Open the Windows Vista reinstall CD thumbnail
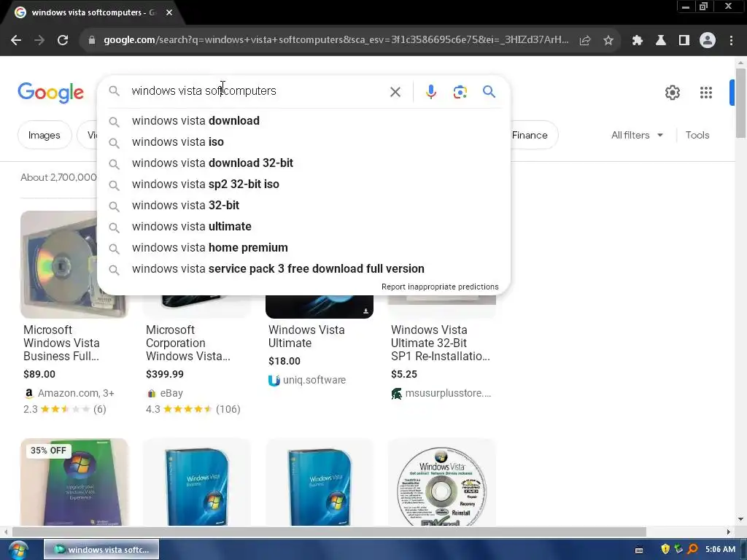This screenshot has width=747, height=560. click(441, 482)
